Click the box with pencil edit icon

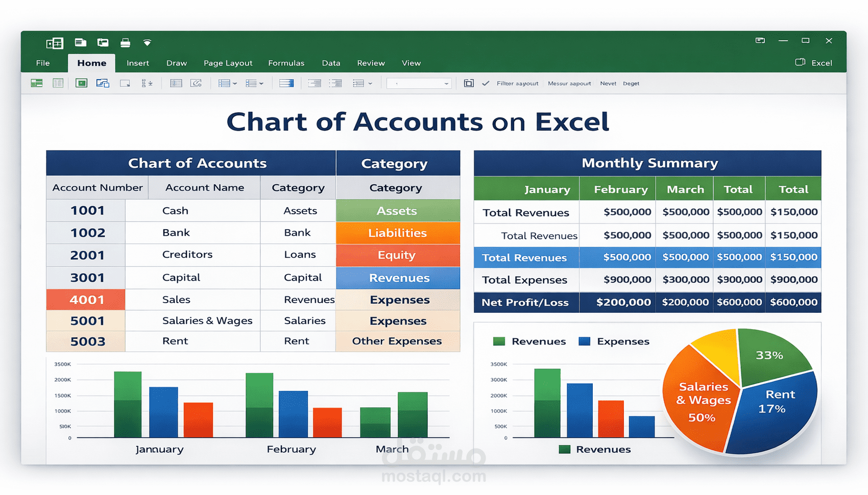(x=196, y=83)
